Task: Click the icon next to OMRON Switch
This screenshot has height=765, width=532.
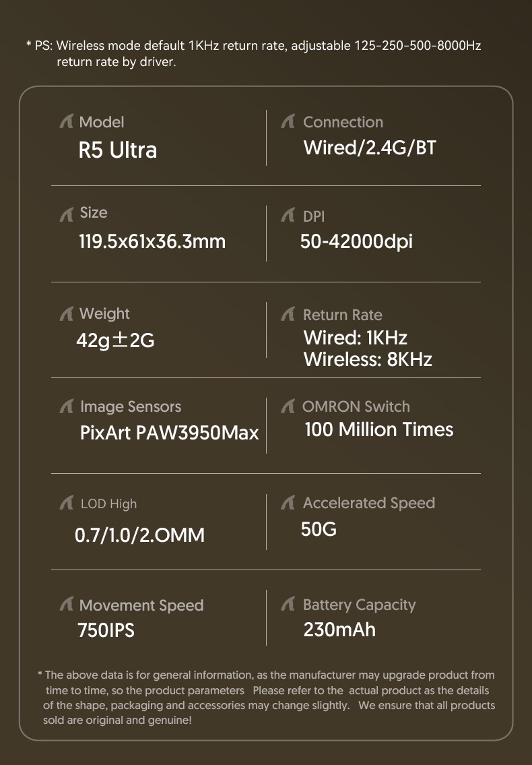Action: point(288,406)
